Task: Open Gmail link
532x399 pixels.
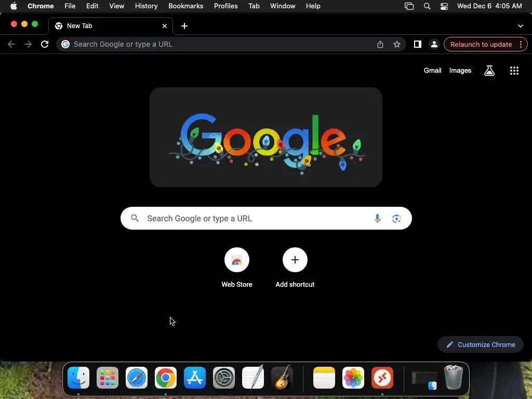Action: click(432, 71)
